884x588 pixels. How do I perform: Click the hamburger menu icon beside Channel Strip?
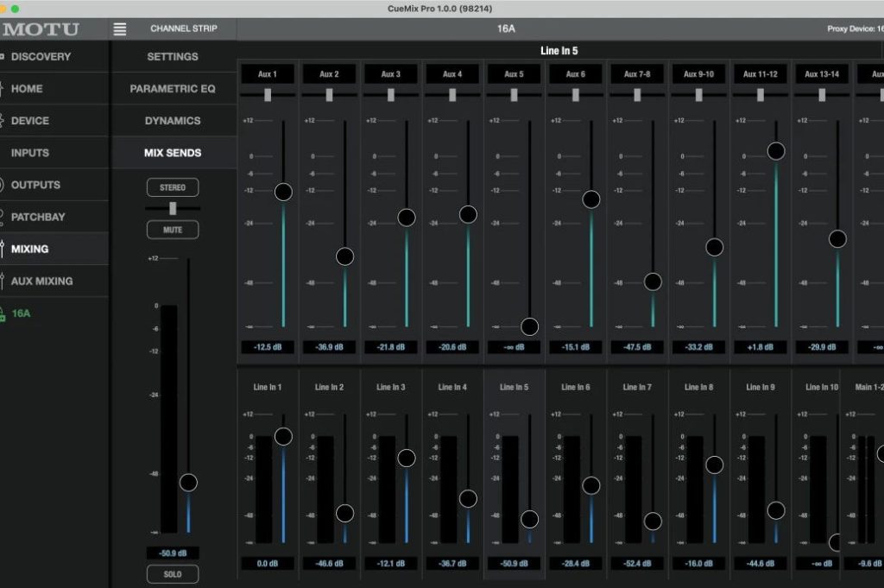point(120,28)
